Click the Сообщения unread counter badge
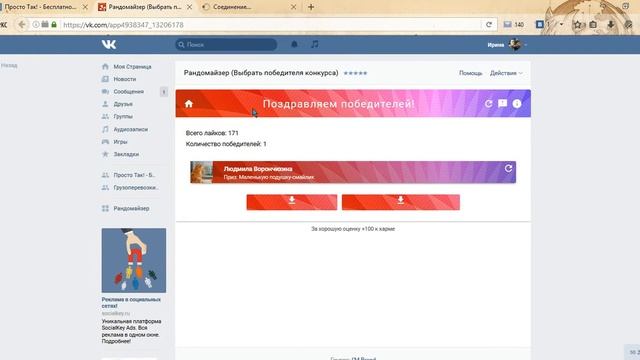 pyautogui.click(x=164, y=92)
